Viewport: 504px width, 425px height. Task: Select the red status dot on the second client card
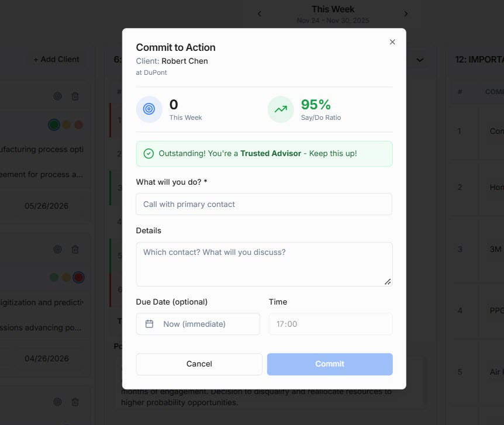click(x=78, y=277)
